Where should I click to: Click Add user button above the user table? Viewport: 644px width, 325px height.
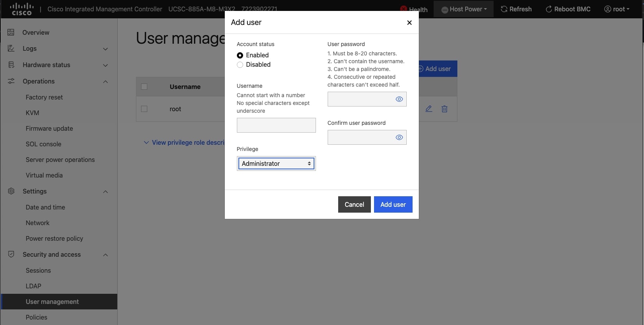[438, 69]
